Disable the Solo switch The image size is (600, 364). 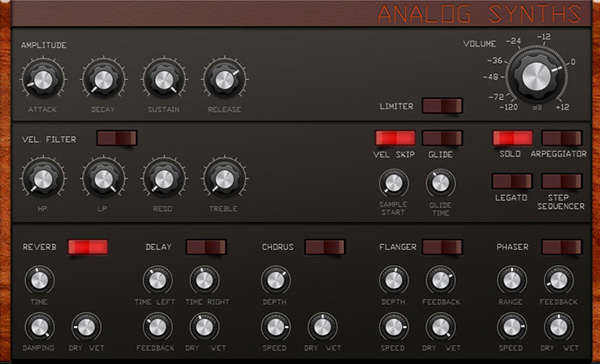coord(512,138)
